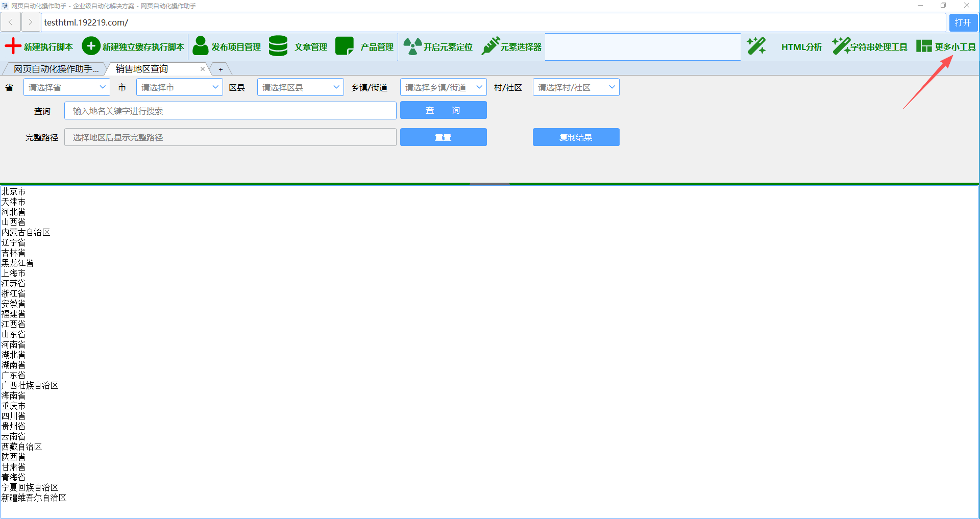Viewport: 980px width, 519px height.
Task: Open 字符串处理工具 from the toolbar
Action: click(x=870, y=47)
